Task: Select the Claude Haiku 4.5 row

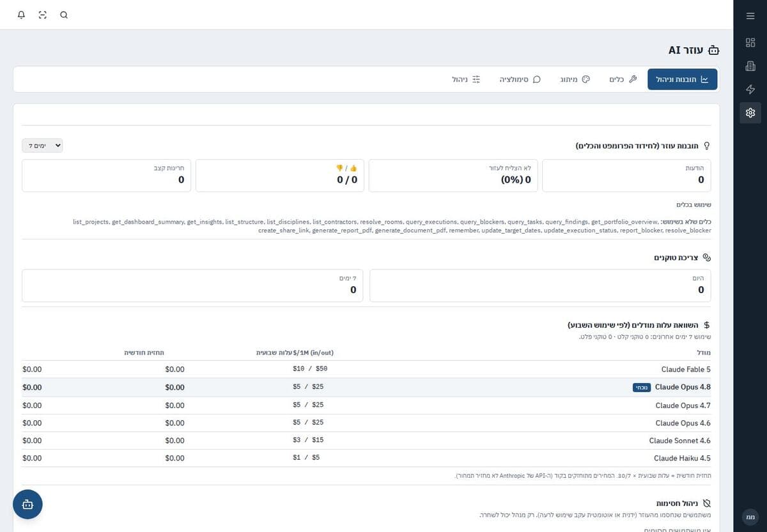Action: coord(366,458)
